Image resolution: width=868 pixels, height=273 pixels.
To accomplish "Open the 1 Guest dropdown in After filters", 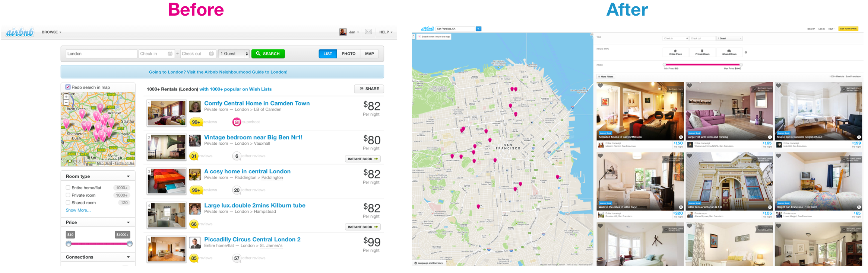I will pyautogui.click(x=730, y=38).
